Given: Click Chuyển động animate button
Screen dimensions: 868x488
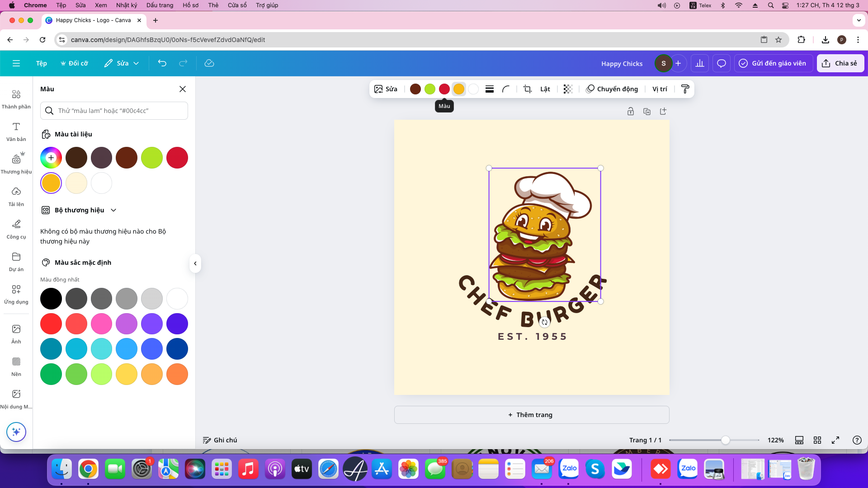Looking at the screenshot, I should click(x=612, y=89).
